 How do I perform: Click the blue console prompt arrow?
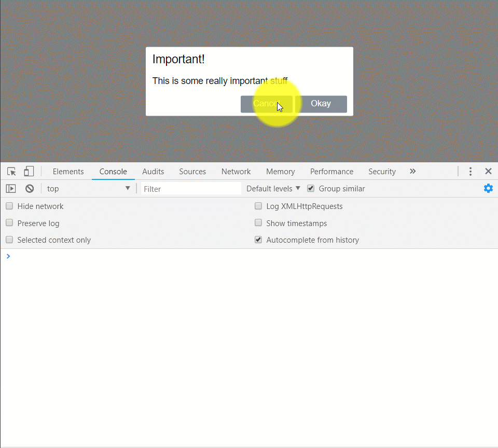[8, 256]
